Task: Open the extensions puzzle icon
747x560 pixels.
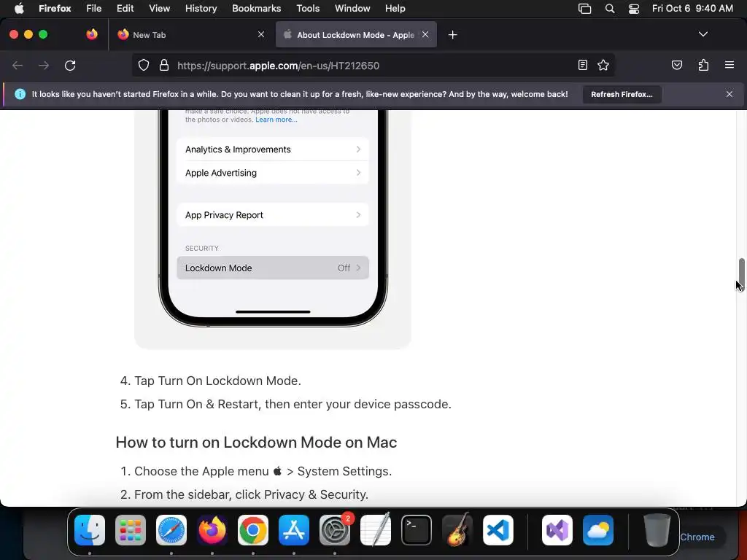Action: pyautogui.click(x=703, y=65)
